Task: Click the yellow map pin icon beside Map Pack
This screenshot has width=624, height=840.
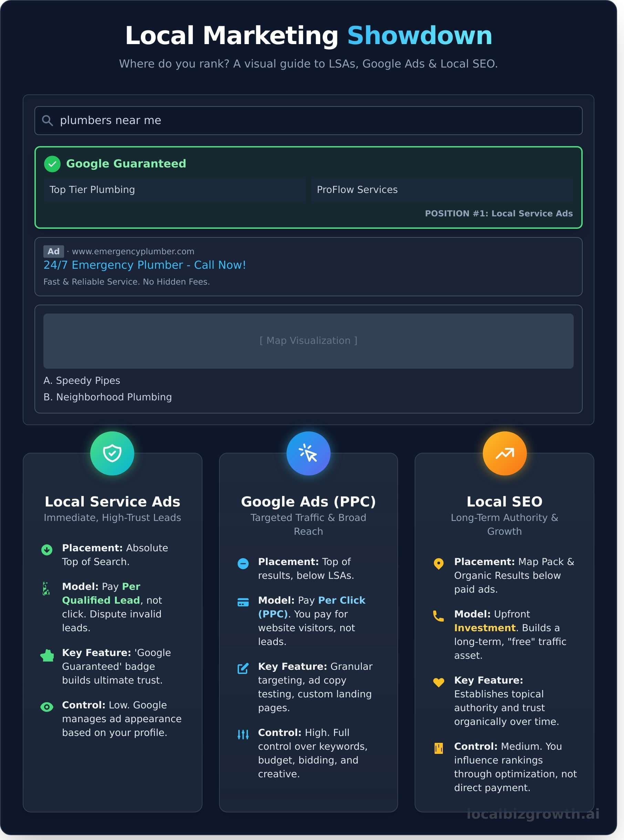Action: coord(438,563)
